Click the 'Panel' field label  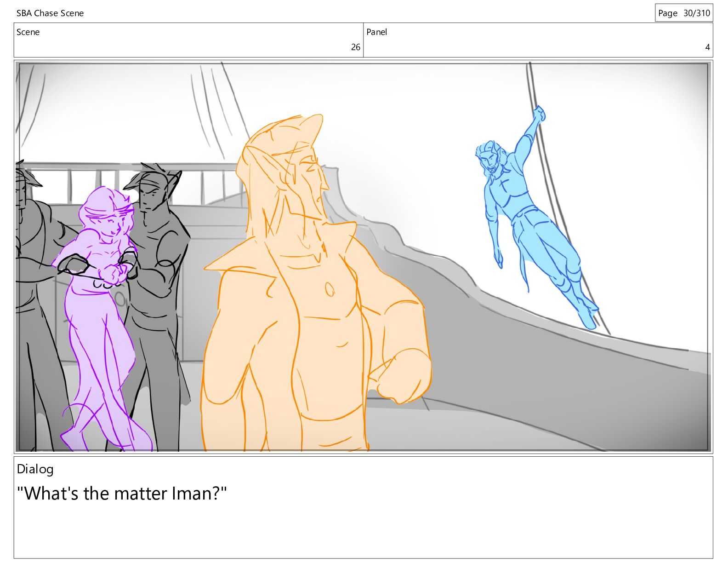point(376,32)
